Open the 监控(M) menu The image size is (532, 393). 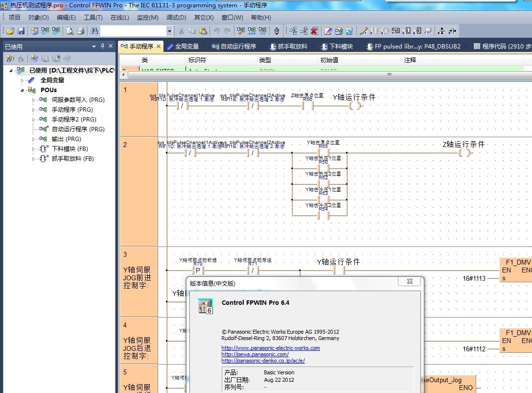pos(147,18)
